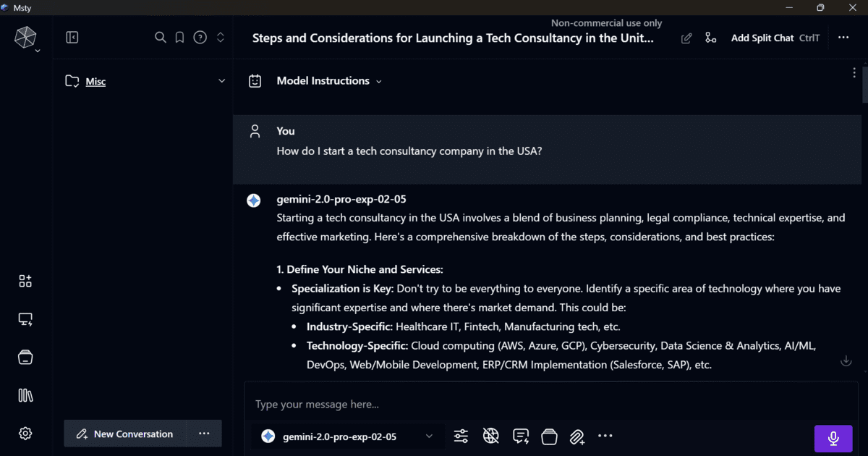Open chat options three-dot menu top right
Image resolution: width=868 pixels, height=456 pixels.
point(843,38)
